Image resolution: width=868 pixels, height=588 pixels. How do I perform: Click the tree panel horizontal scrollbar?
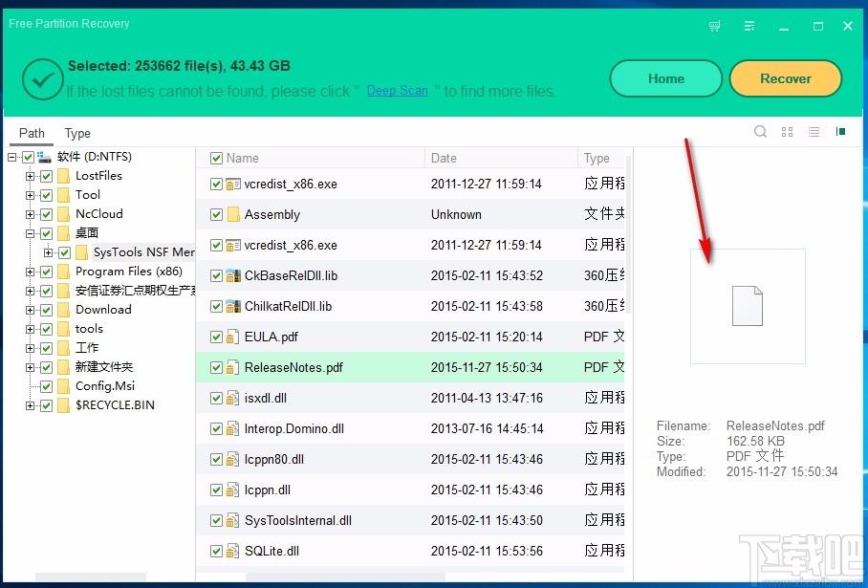click(91, 577)
